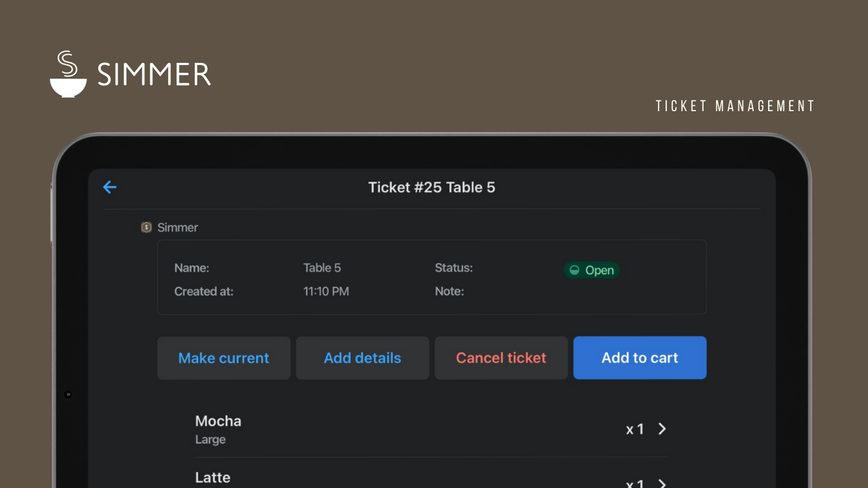868x488 pixels.
Task: Select the Ticket #25 Table 5 title bar
Action: [x=431, y=187]
